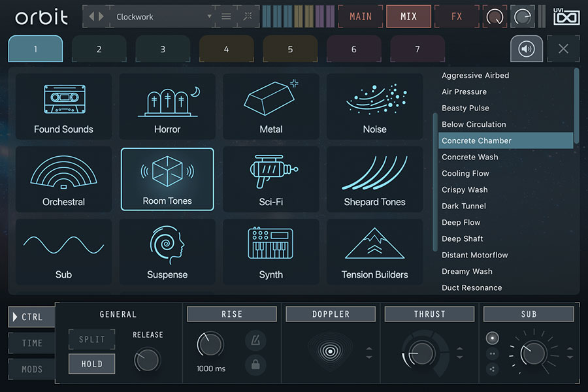Open the preset hamburger menu
The height and width of the screenshot is (392, 588).
pos(226,16)
